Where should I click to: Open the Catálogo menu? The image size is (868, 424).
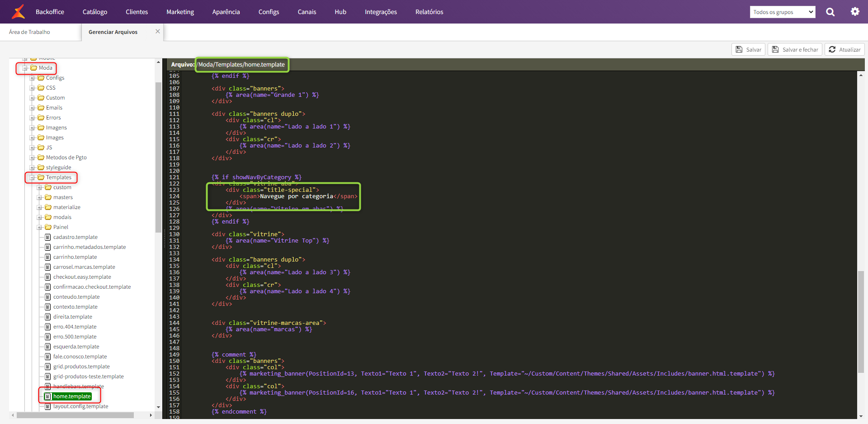coord(95,12)
